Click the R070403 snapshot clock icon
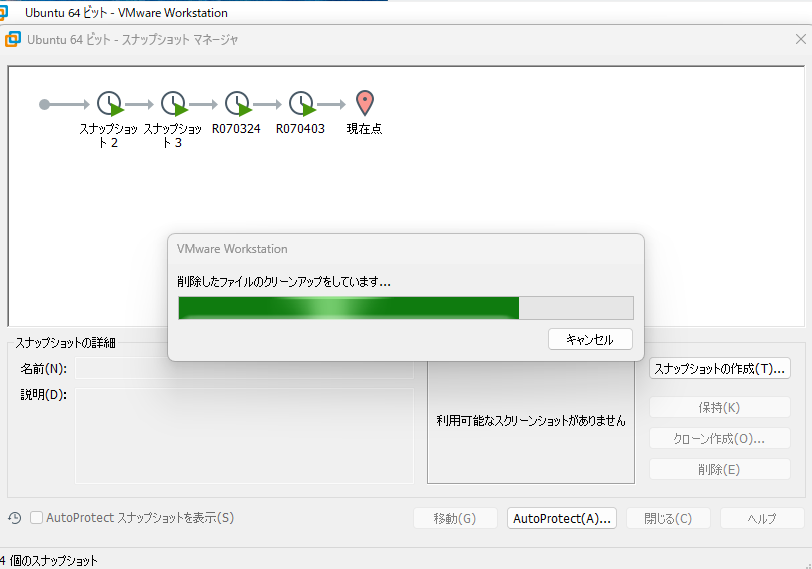This screenshot has height=569, width=812. pyautogui.click(x=301, y=103)
